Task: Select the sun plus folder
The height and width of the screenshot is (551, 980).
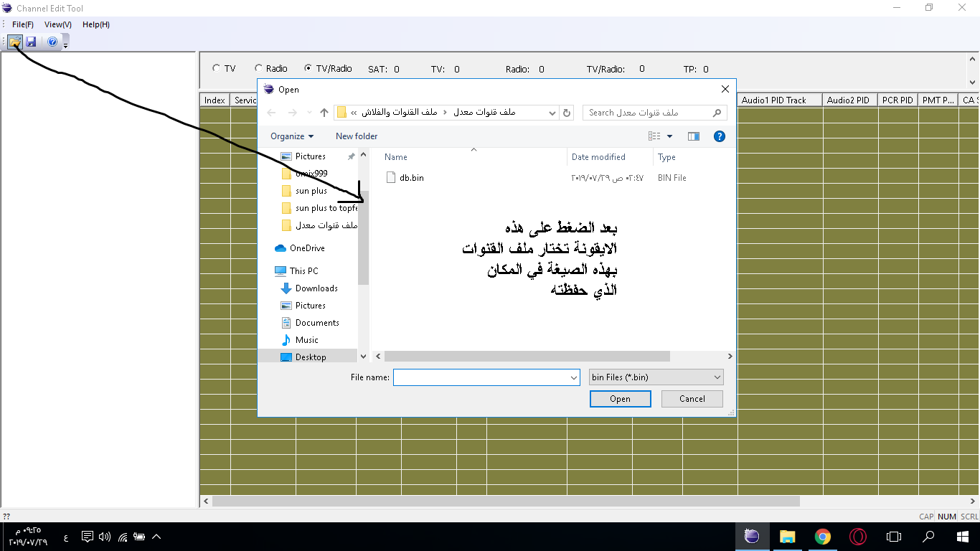Action: [x=311, y=191]
